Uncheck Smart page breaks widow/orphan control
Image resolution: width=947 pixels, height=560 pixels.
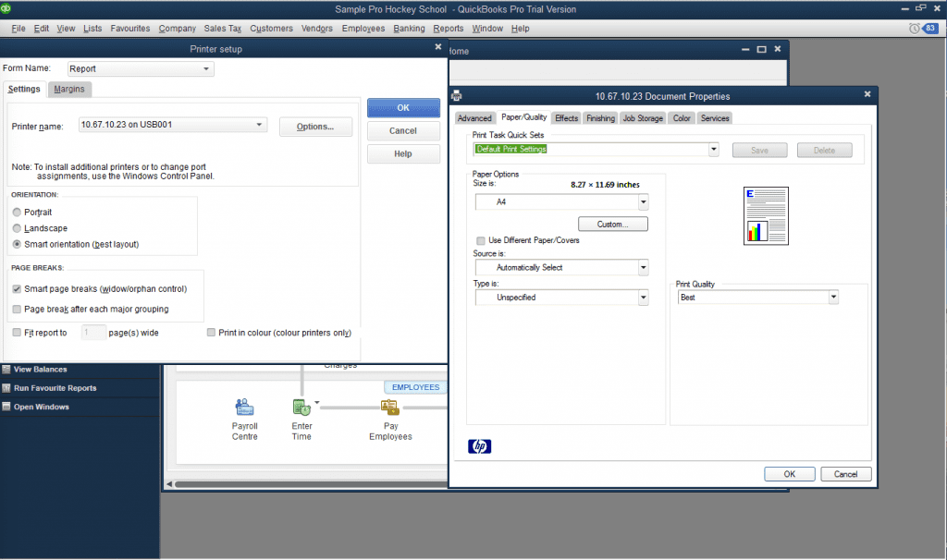tap(15, 287)
